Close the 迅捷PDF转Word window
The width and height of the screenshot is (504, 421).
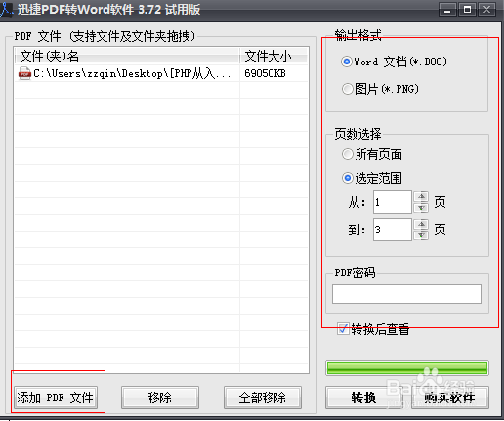[x=487, y=10]
